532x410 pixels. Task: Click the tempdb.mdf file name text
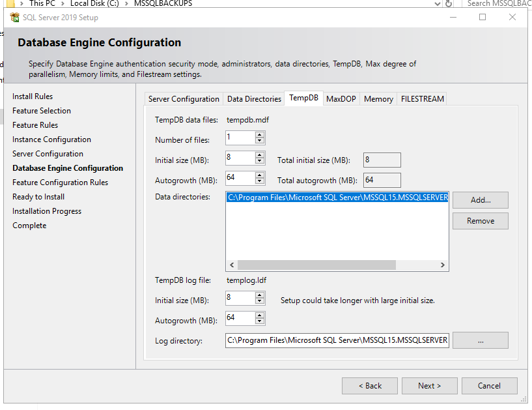click(247, 120)
